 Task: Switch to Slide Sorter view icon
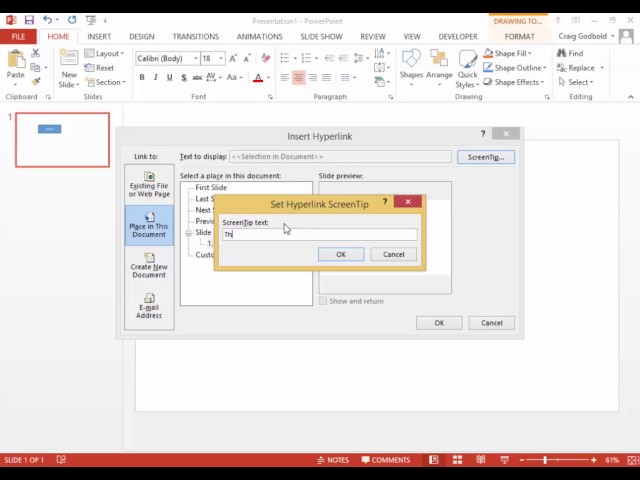458,460
